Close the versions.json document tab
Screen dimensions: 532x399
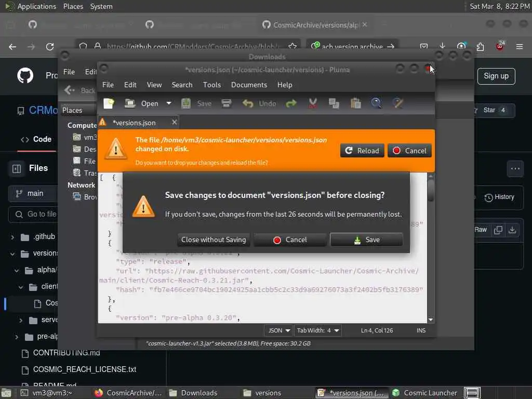175,122
